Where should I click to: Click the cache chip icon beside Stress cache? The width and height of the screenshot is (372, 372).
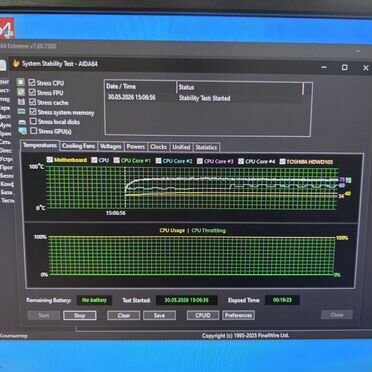click(21, 102)
